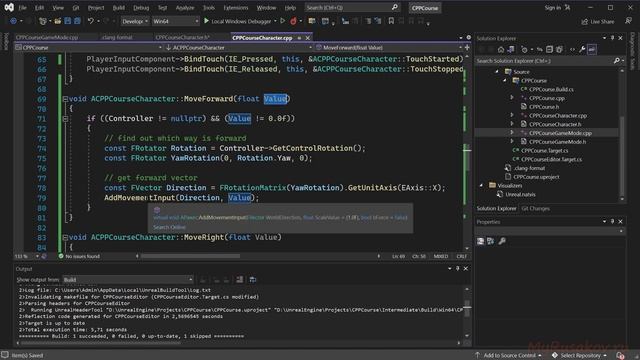Click the Save All icon in the toolbar
Viewport: 640px width, 360px height.
[x=77, y=21]
